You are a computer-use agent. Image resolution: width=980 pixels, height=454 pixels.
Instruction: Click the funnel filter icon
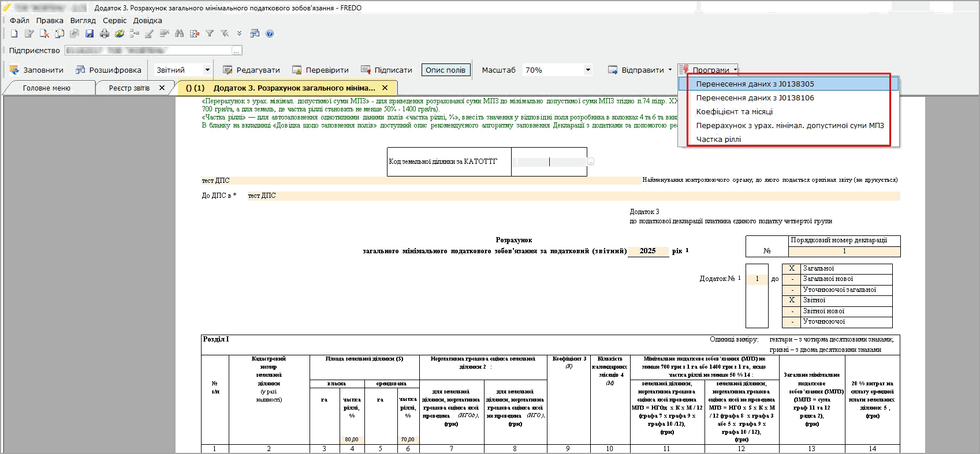[210, 34]
